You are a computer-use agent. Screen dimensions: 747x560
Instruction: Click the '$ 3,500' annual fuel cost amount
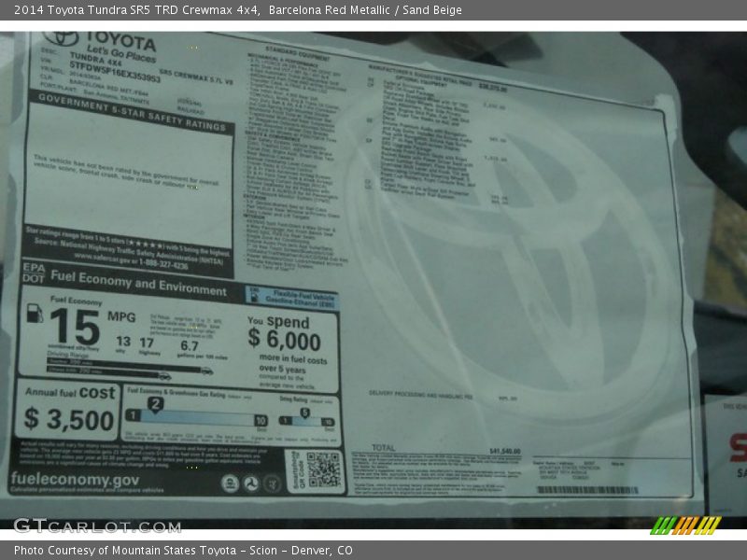pos(69,419)
